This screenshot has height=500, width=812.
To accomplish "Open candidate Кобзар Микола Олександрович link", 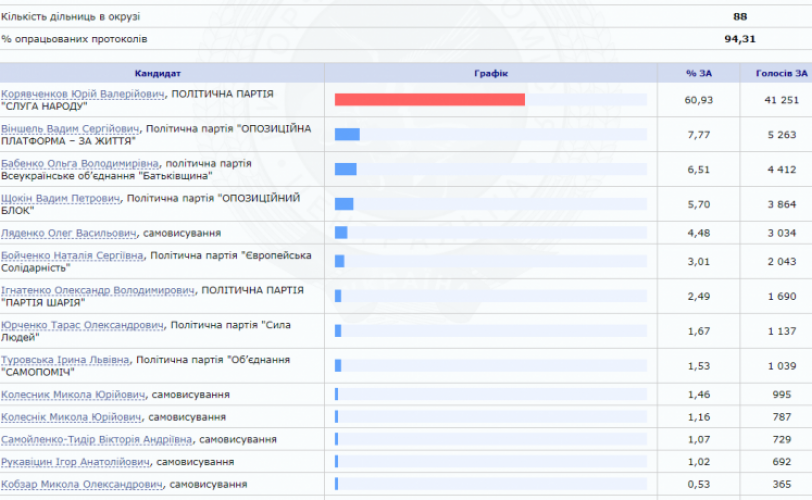I will [x=82, y=484].
